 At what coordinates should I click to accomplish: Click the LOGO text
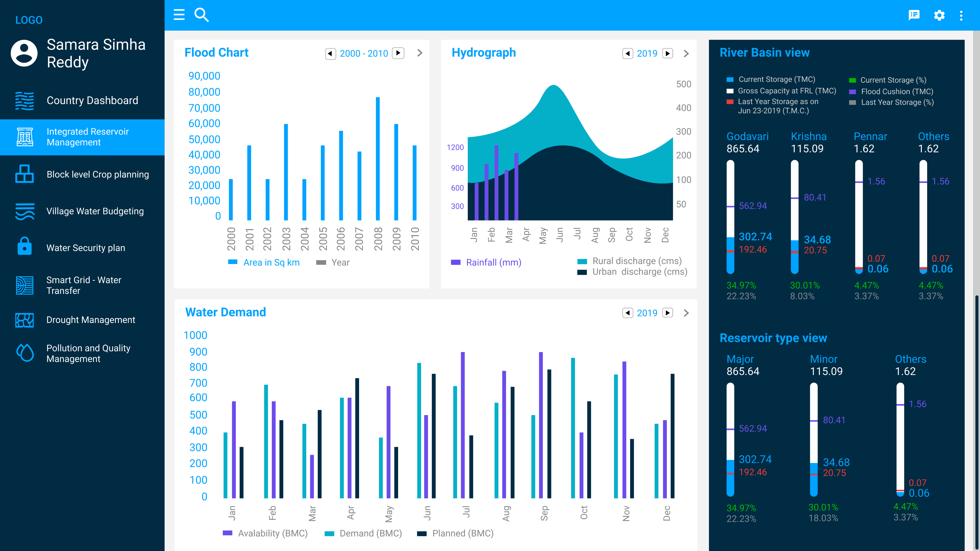point(29,20)
